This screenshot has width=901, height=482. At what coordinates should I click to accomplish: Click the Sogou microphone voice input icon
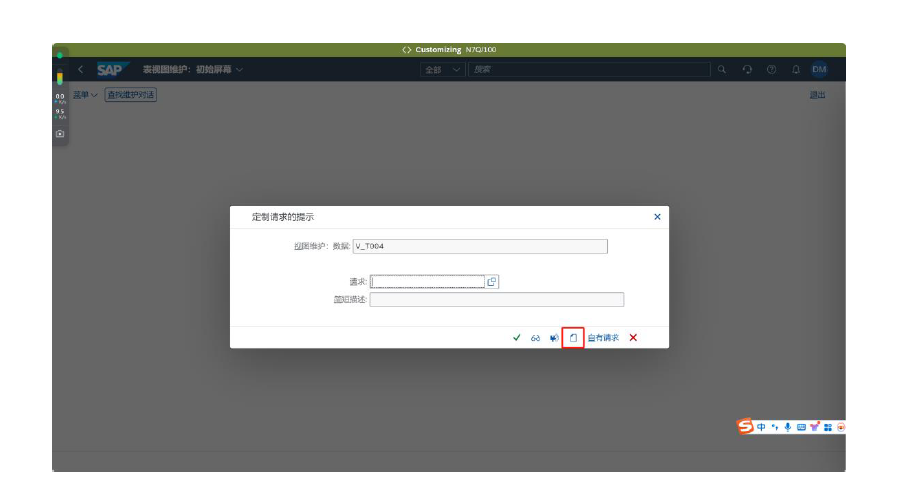click(x=787, y=427)
